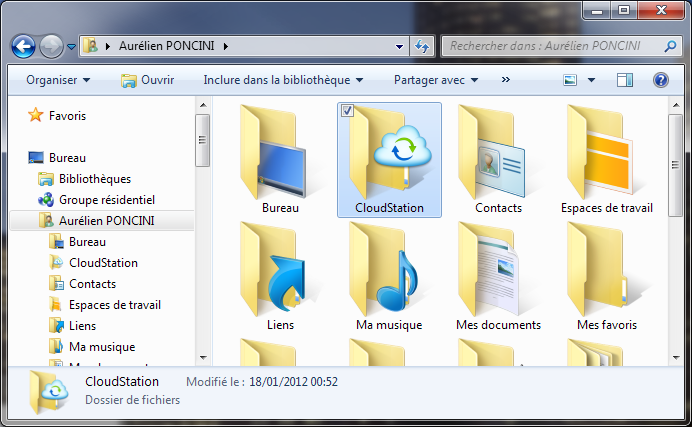Click the user folder icon in address bar
This screenshot has width=692, height=427.
(90, 45)
